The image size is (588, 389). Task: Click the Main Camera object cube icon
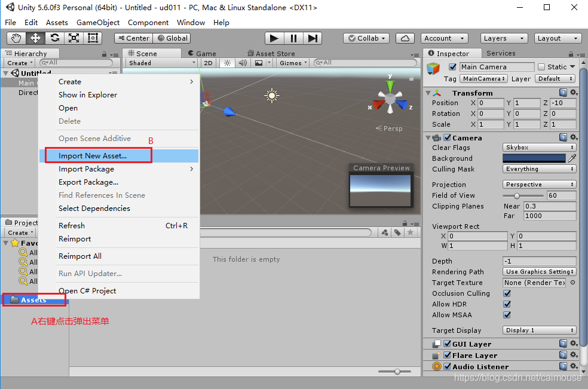433,69
